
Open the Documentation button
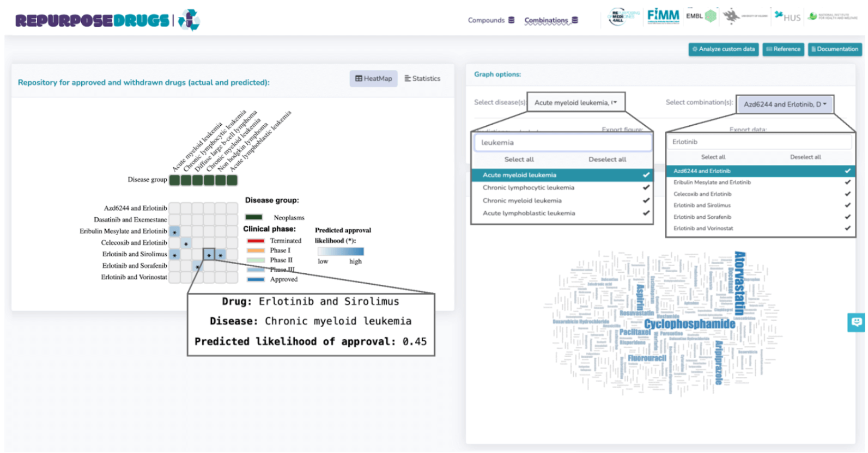834,49
